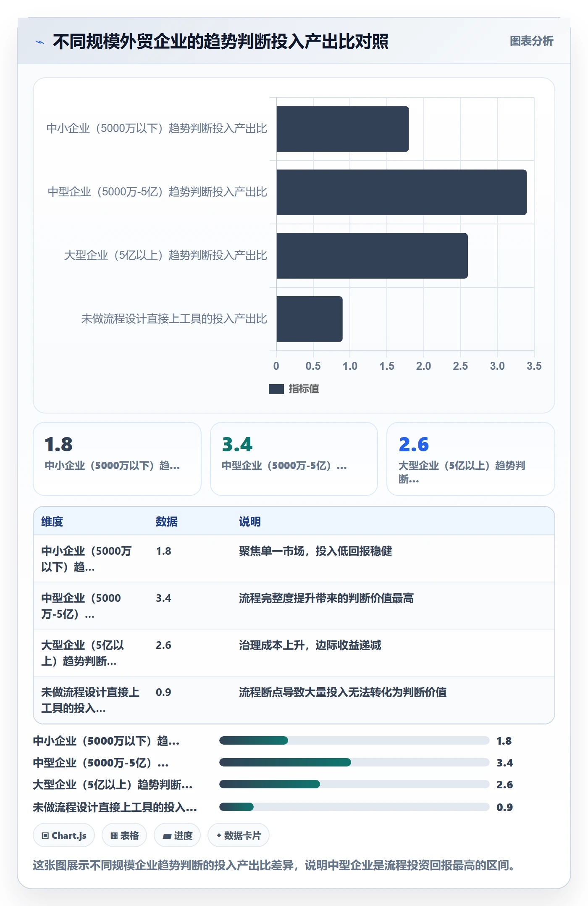Click the 数据 column header
The width and height of the screenshot is (588, 906).
point(167,521)
